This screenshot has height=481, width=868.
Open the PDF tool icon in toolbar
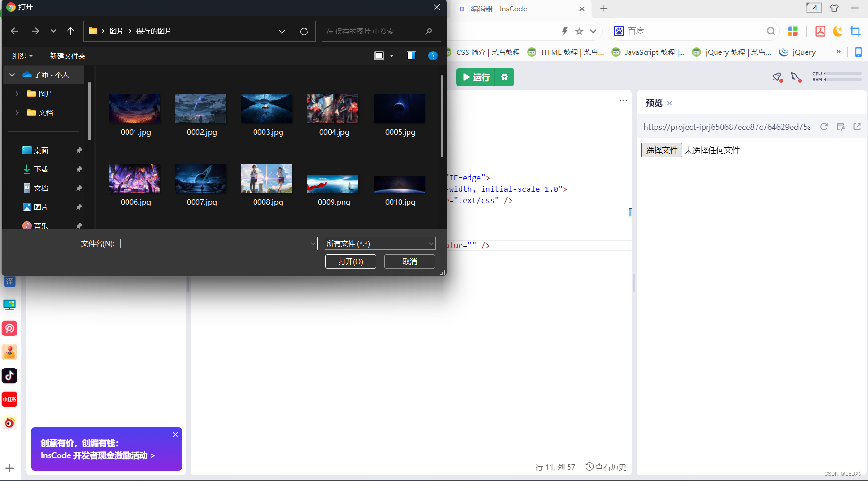(820, 31)
